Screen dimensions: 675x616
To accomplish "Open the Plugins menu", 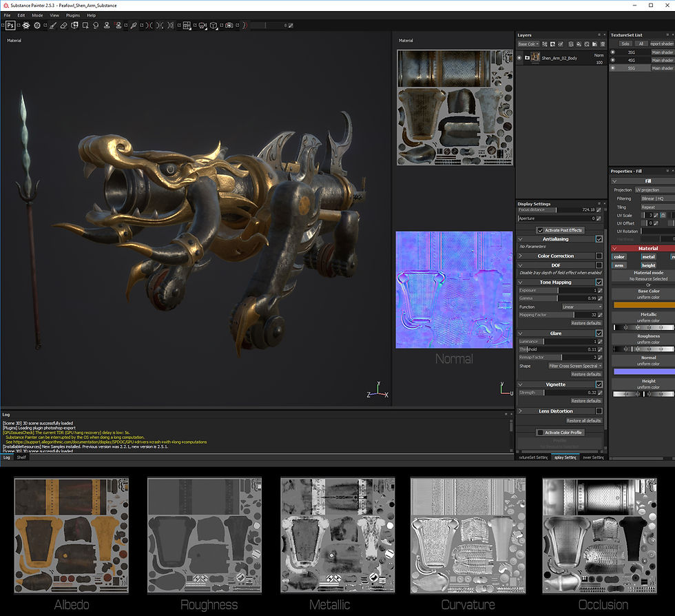I will 73,15.
